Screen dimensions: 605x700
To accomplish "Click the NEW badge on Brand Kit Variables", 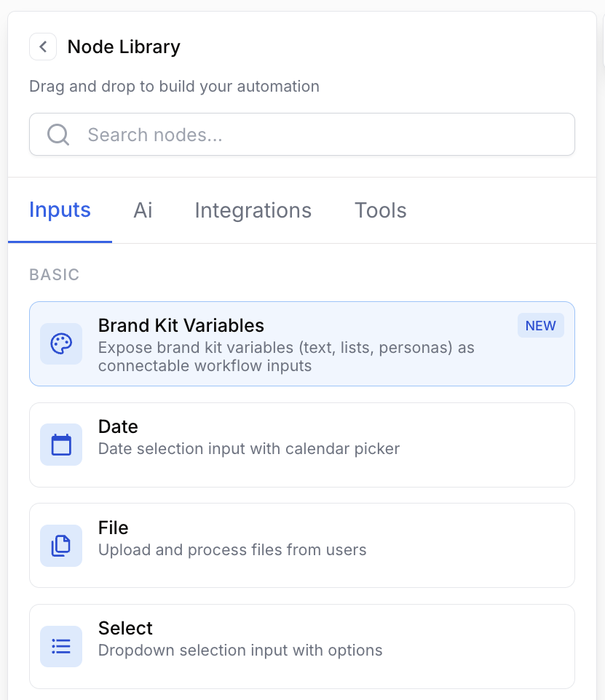I will (x=541, y=325).
